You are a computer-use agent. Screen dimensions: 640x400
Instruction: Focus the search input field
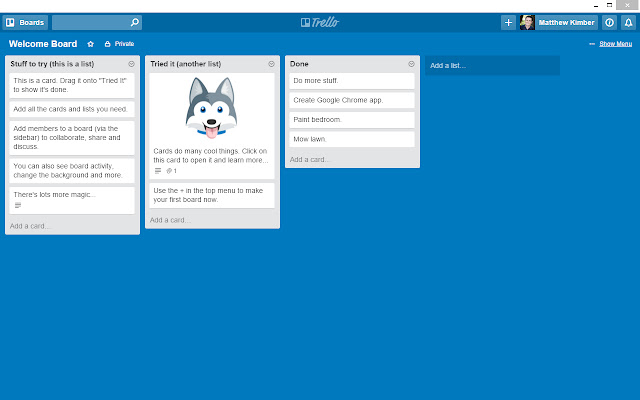tap(97, 22)
